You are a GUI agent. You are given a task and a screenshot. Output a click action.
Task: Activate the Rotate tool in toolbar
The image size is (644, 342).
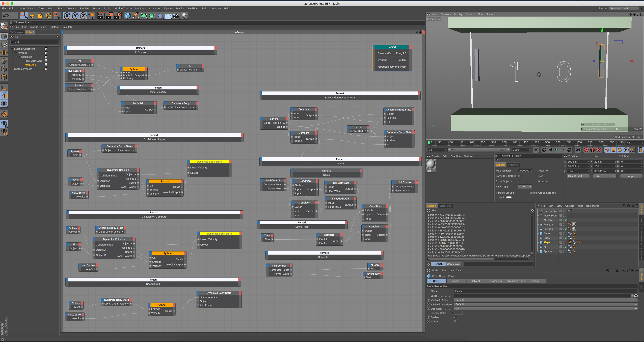48,16
